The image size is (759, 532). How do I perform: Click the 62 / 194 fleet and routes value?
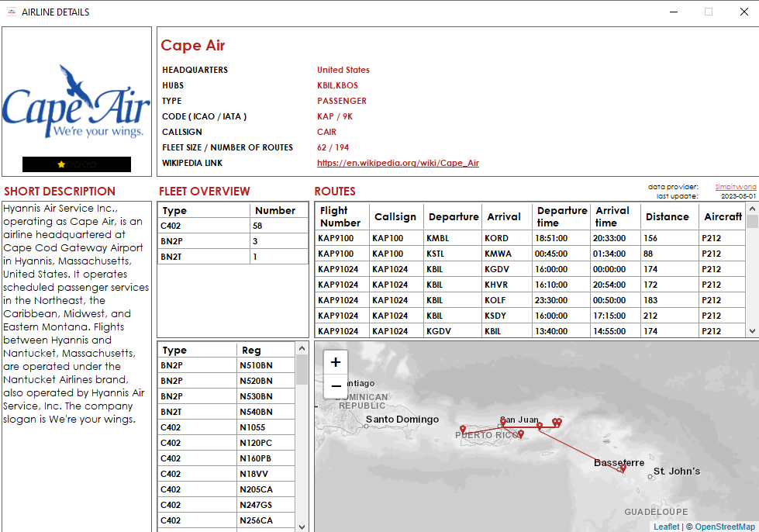[333, 147]
